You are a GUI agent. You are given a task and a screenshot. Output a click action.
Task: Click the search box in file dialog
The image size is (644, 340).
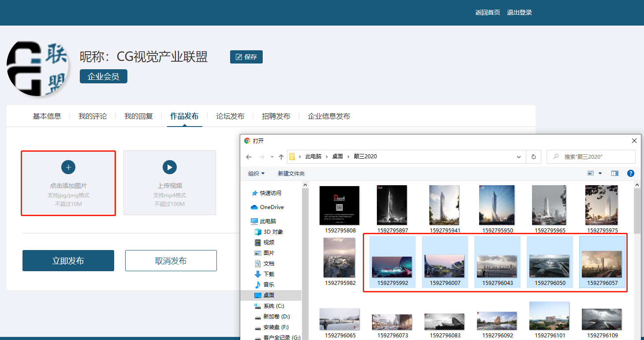(x=591, y=157)
